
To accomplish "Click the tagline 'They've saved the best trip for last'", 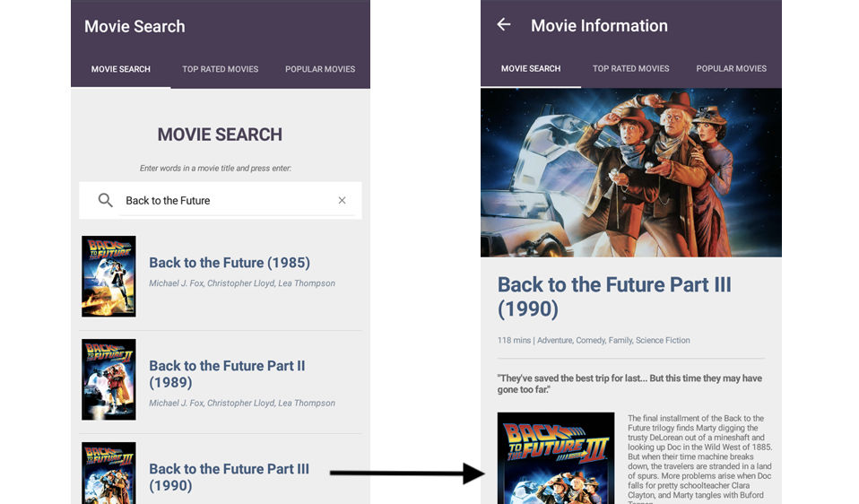I will [x=629, y=384].
